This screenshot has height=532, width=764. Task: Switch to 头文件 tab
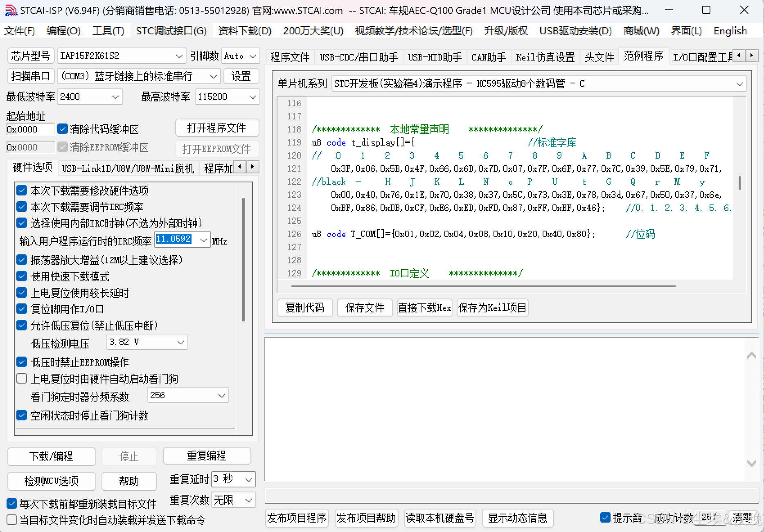coord(599,57)
